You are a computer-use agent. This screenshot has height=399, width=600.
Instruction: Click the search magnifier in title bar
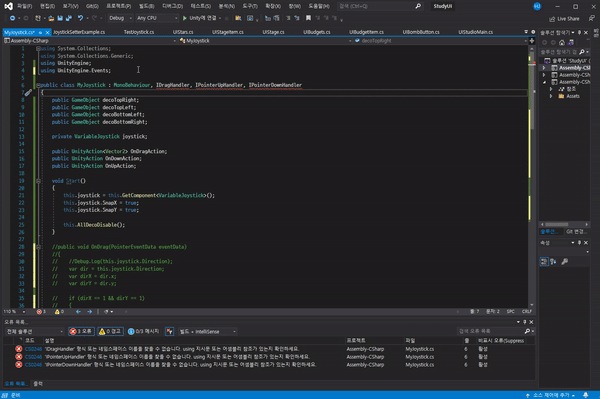(418, 6)
